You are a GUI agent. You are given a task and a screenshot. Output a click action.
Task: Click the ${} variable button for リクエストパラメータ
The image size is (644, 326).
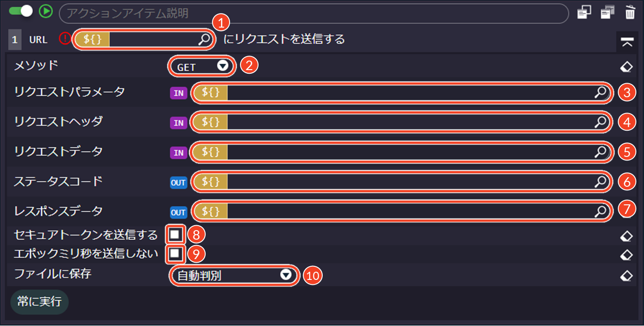point(211,93)
